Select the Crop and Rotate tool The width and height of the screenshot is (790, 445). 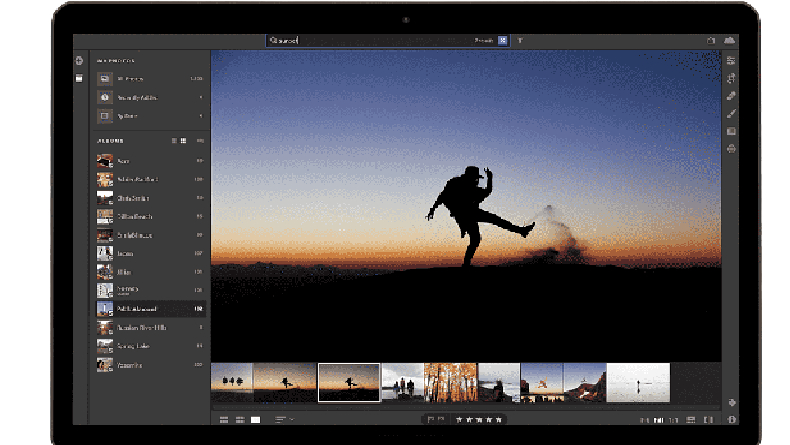pyautogui.click(x=731, y=78)
